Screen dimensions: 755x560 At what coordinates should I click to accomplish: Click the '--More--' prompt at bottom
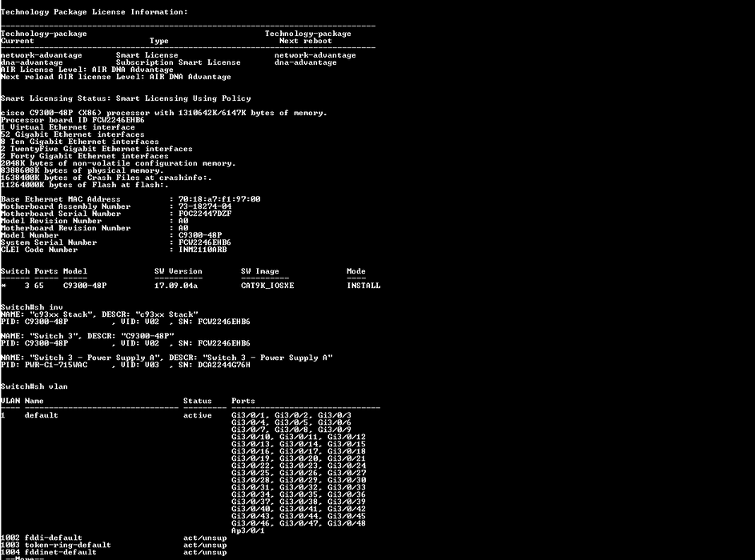(22, 558)
